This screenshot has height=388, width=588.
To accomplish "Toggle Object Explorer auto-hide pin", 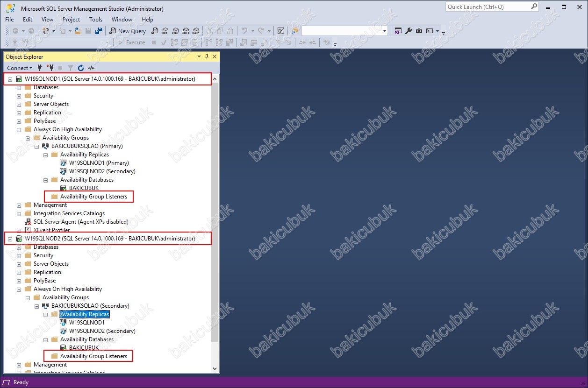I will click(207, 56).
